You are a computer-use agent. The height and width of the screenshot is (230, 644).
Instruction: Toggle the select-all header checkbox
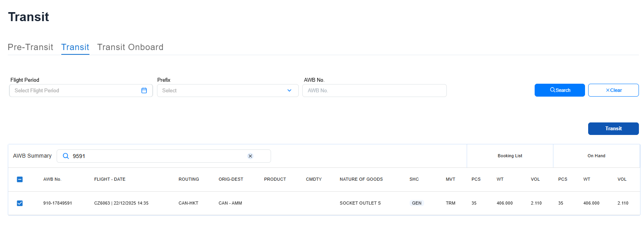(20, 180)
